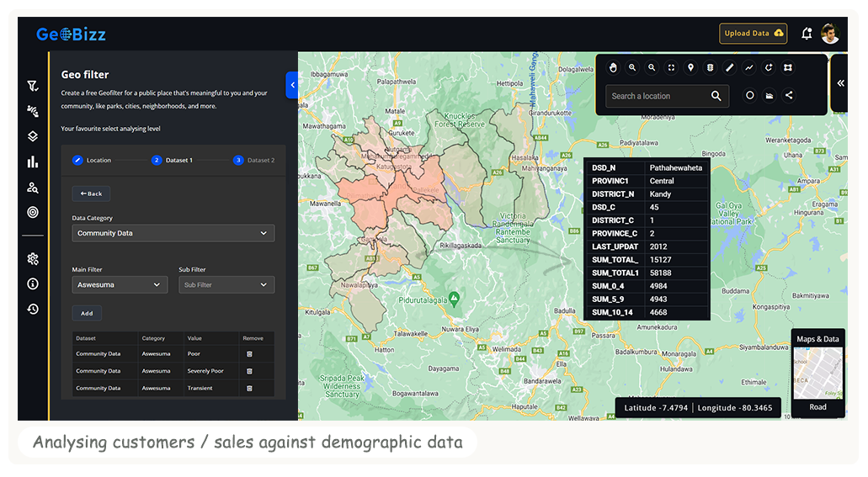The width and height of the screenshot is (868, 477).
Task: Select the polygon vertices draw tool
Action: click(788, 67)
